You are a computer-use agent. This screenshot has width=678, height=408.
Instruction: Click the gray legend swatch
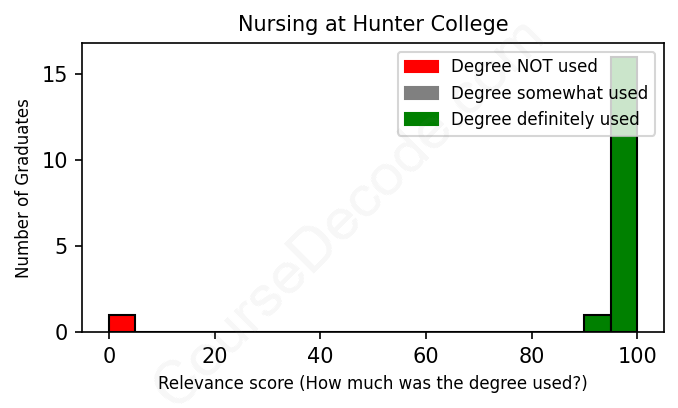click(x=421, y=93)
